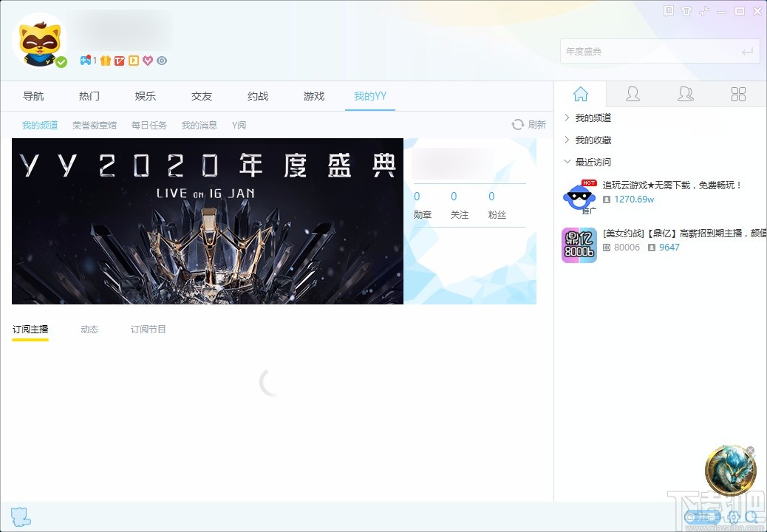Open the 每日任务 sub-tab

[x=149, y=125]
